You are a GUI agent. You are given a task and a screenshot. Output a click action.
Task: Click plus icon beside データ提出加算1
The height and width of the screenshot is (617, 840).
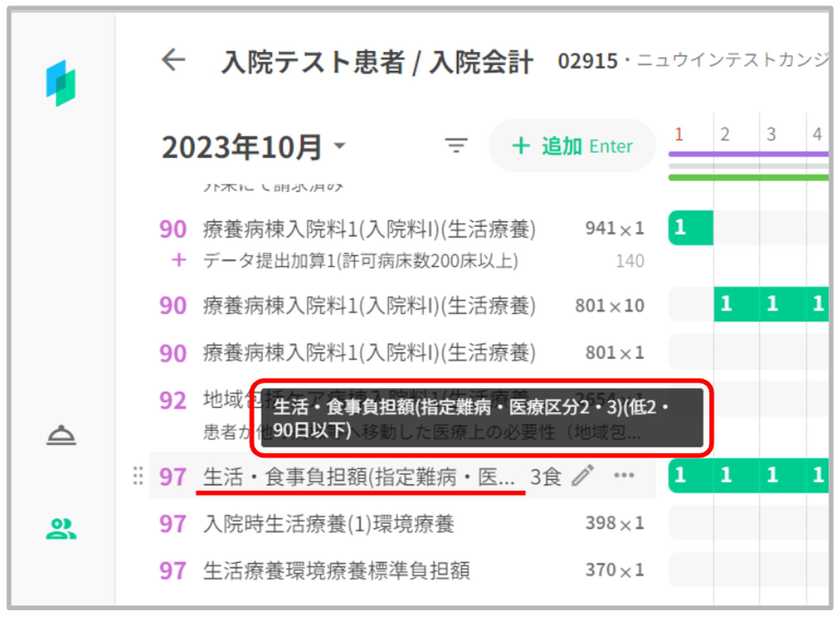pos(179,260)
